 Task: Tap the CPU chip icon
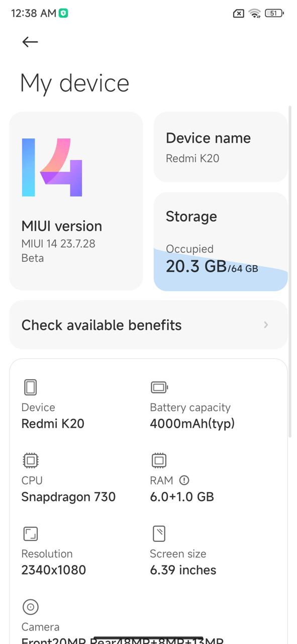[31, 460]
